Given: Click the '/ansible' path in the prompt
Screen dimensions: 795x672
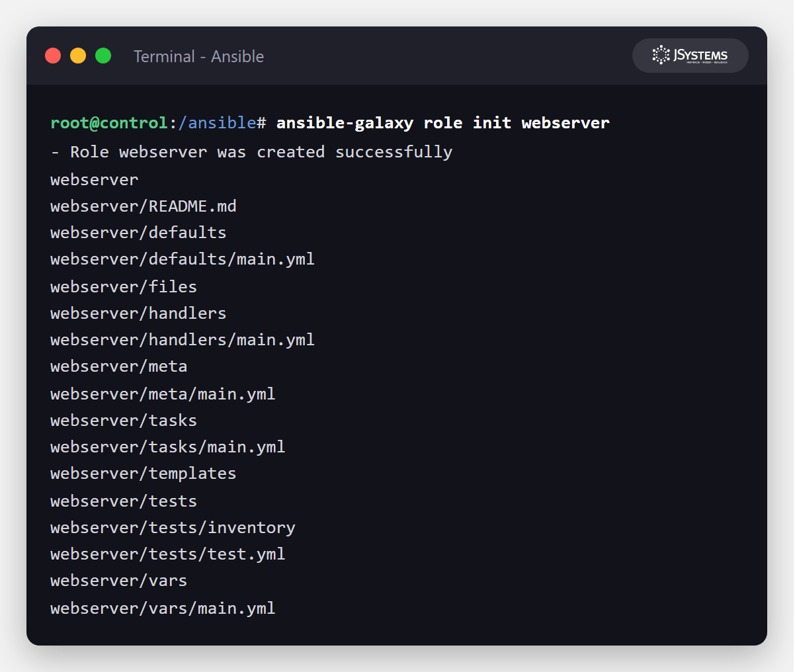Looking at the screenshot, I should coord(218,123).
